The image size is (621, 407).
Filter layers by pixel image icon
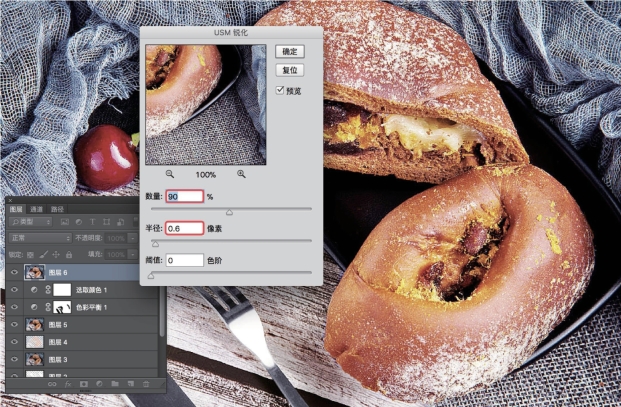pos(65,222)
